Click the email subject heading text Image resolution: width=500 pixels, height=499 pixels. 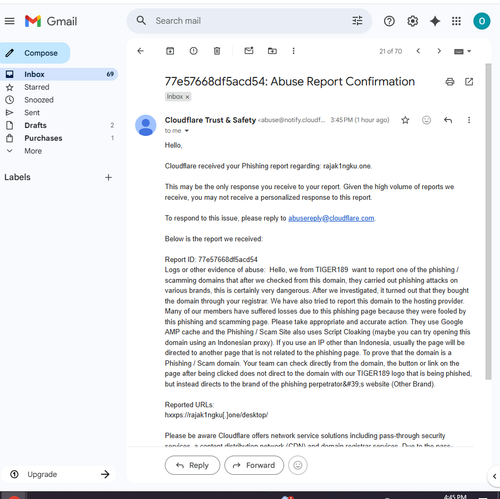290,82
